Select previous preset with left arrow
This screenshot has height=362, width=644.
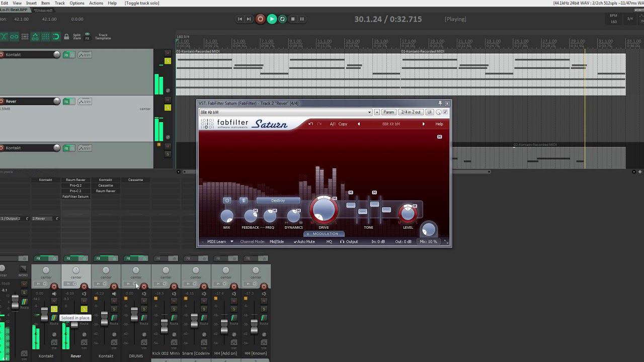pyautogui.click(x=359, y=124)
